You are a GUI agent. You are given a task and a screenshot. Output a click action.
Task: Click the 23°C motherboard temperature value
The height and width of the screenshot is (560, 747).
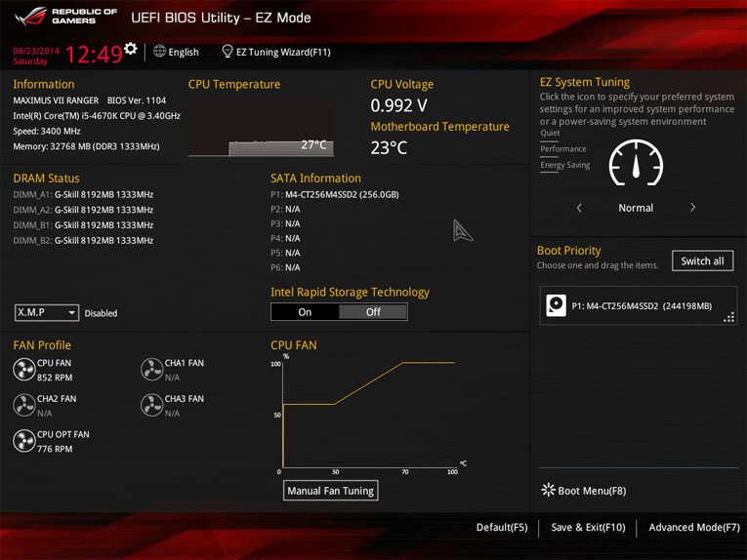(389, 147)
